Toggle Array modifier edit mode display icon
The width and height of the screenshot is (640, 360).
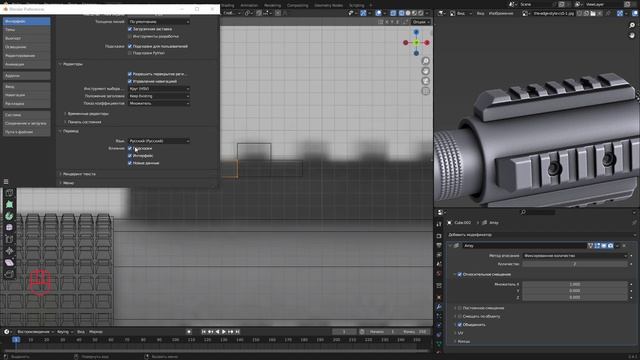pos(597,246)
